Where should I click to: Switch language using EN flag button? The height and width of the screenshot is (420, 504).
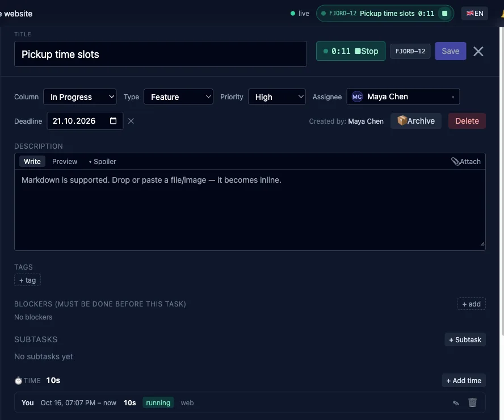tap(474, 14)
